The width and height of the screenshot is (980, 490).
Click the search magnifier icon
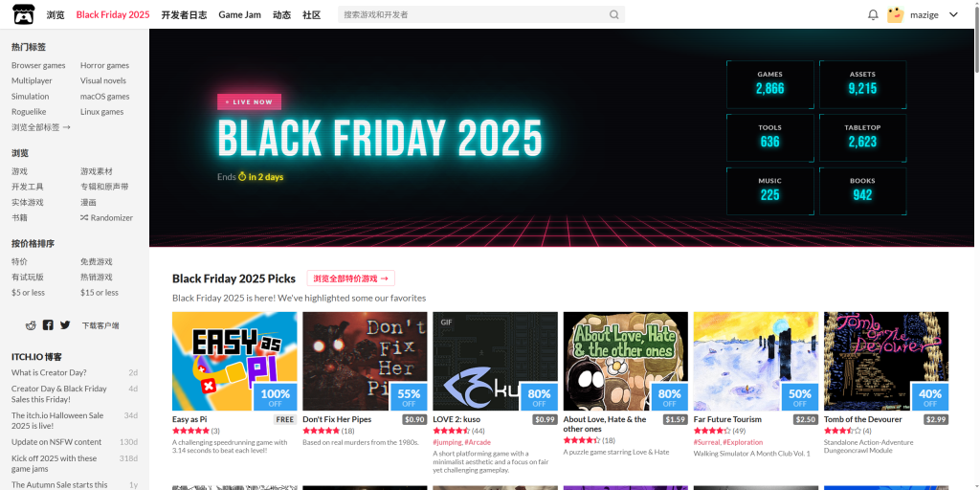point(614,14)
